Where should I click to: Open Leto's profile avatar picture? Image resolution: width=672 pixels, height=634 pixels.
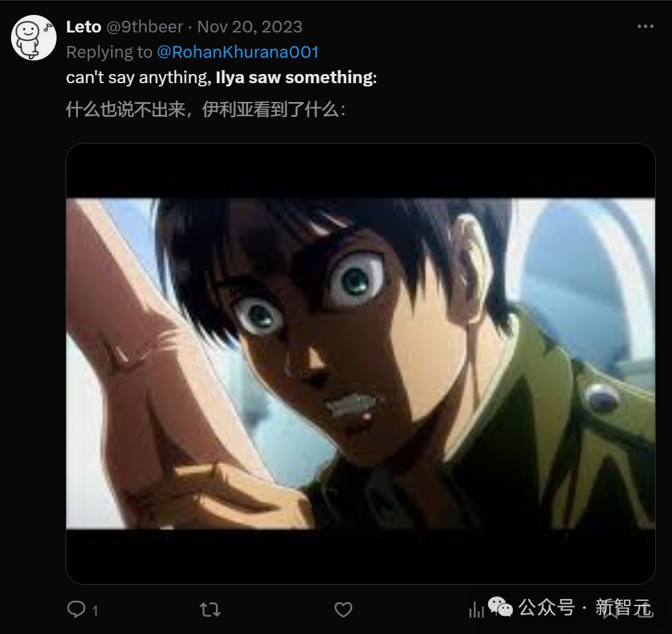33,38
